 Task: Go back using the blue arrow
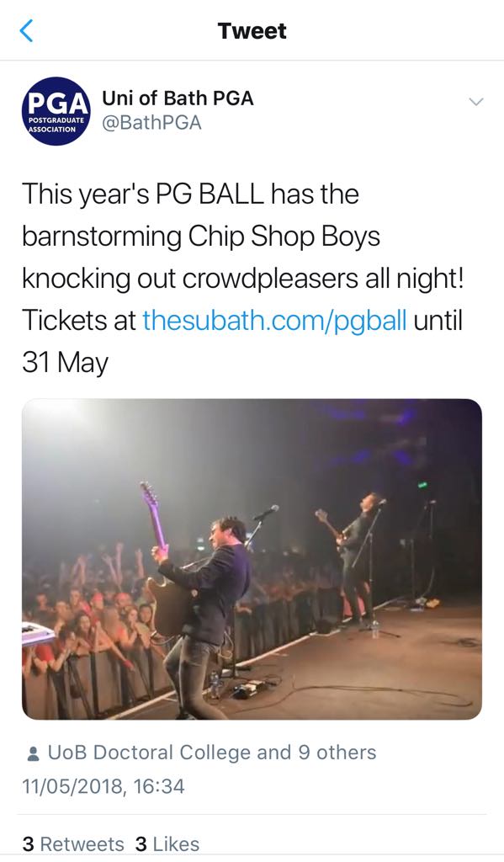(26, 30)
